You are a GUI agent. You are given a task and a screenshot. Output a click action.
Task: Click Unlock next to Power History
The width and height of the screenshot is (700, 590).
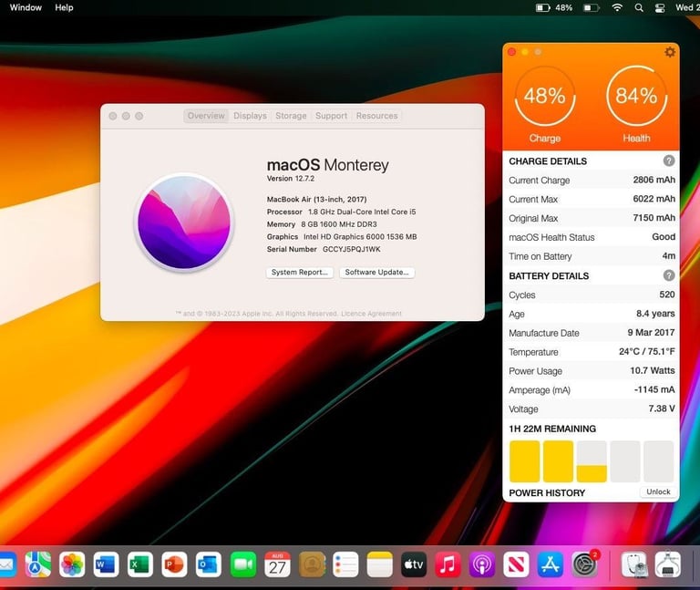658,492
